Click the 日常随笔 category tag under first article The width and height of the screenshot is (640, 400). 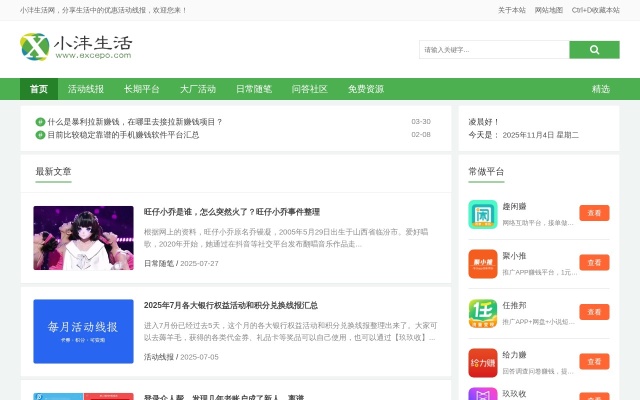(159, 264)
